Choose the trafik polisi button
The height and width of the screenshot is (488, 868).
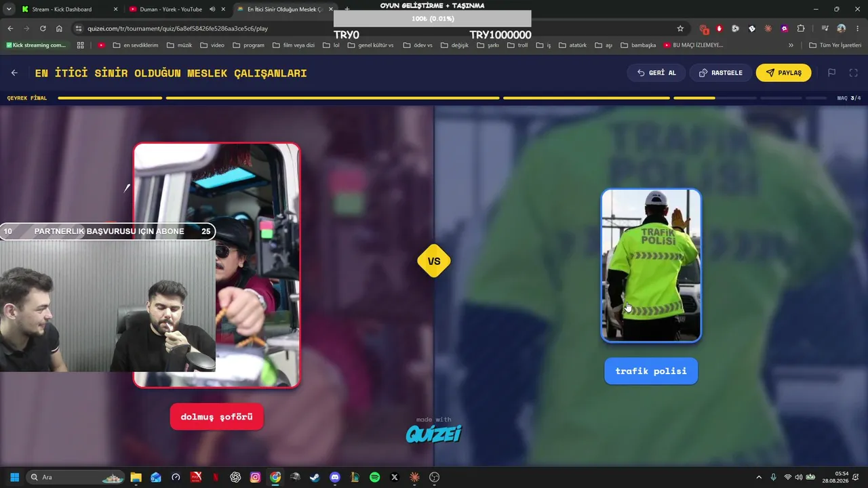tap(651, 371)
